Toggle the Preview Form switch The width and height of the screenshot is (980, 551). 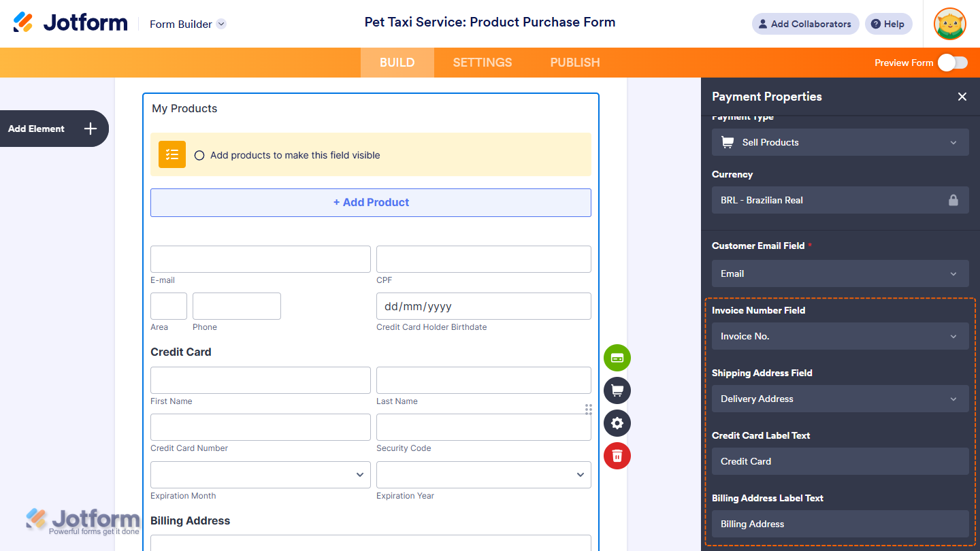tap(952, 63)
